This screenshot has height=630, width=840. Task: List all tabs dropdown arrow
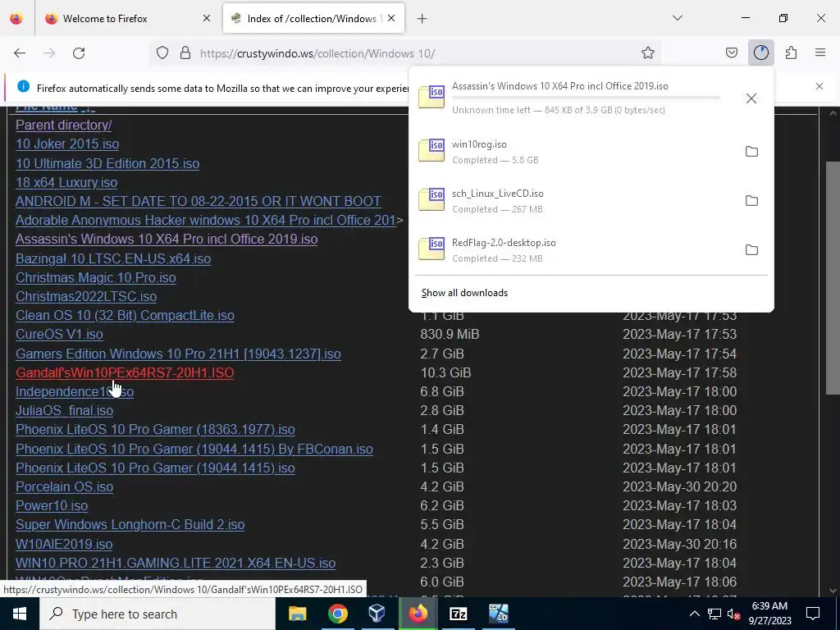point(677,18)
